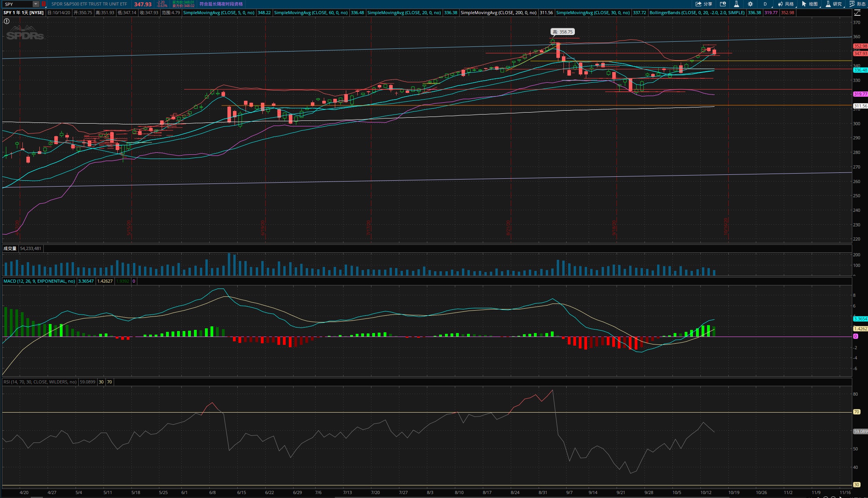868x498 pixels.
Task: Click the magenta 319.77 axis price bubble
Action: 860,94
